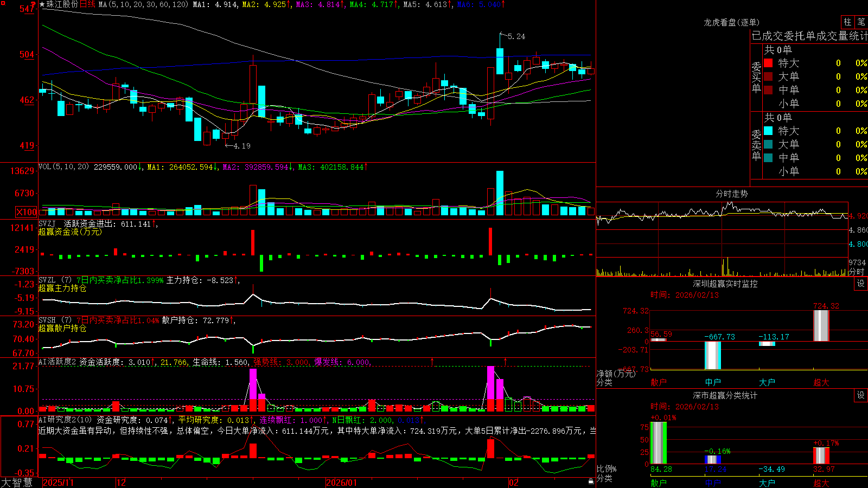Click the star icon beside 珠江股份
The image size is (868, 488).
coord(42,4)
